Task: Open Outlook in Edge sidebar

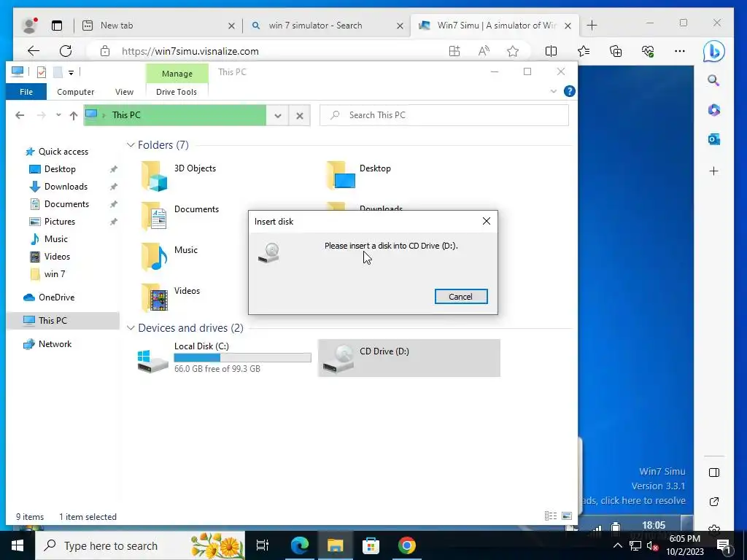Action: (713, 139)
